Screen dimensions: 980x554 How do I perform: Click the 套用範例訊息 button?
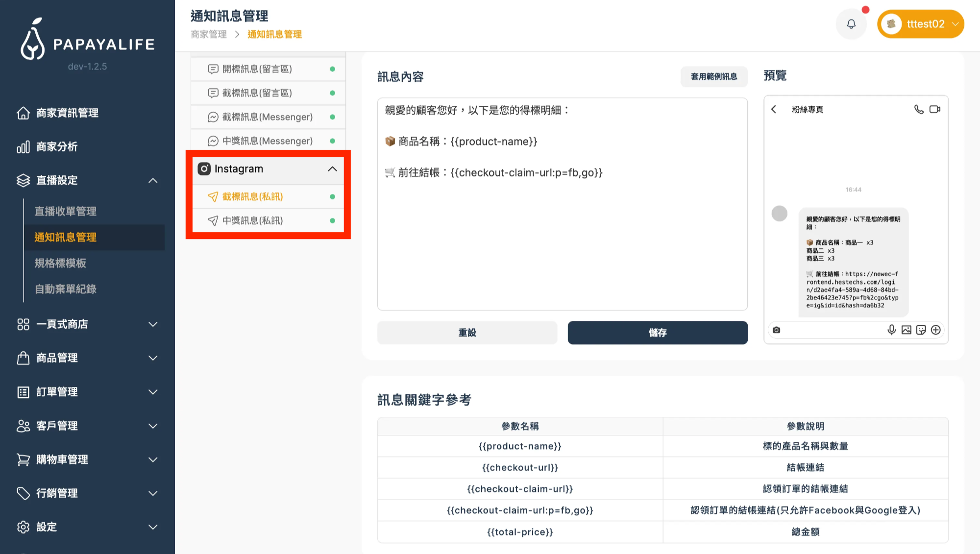tap(713, 76)
